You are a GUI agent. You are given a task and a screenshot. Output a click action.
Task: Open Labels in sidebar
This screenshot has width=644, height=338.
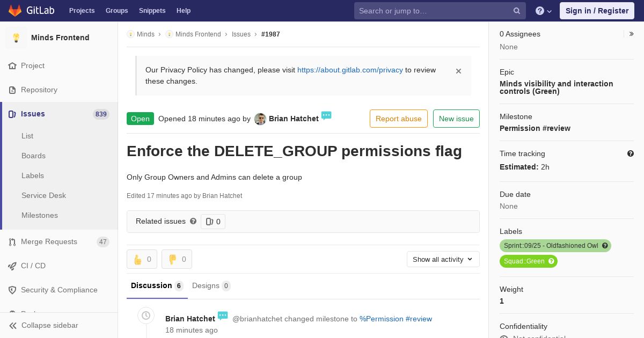coord(33,175)
